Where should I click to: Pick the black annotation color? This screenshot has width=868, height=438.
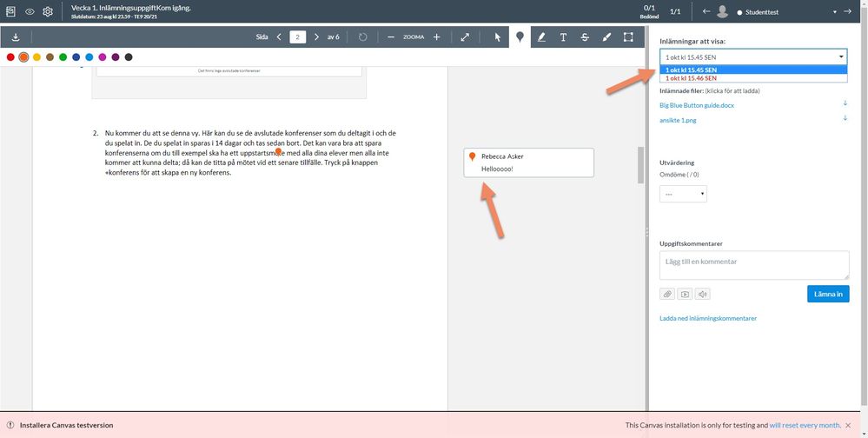point(129,57)
